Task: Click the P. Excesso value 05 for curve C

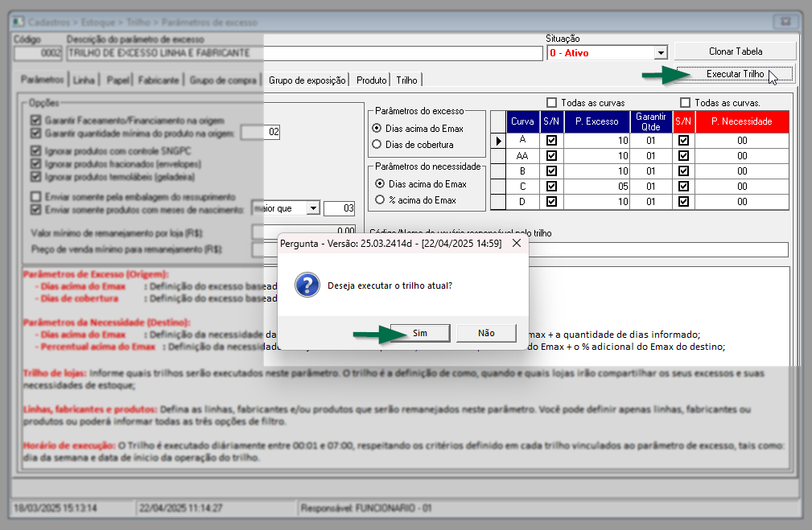Action: tap(596, 187)
